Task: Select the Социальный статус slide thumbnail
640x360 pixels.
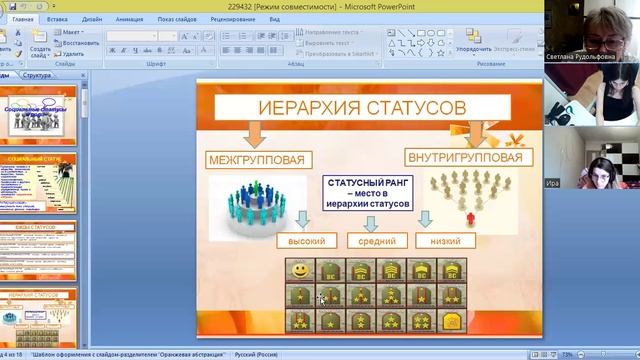Action: 38,183
